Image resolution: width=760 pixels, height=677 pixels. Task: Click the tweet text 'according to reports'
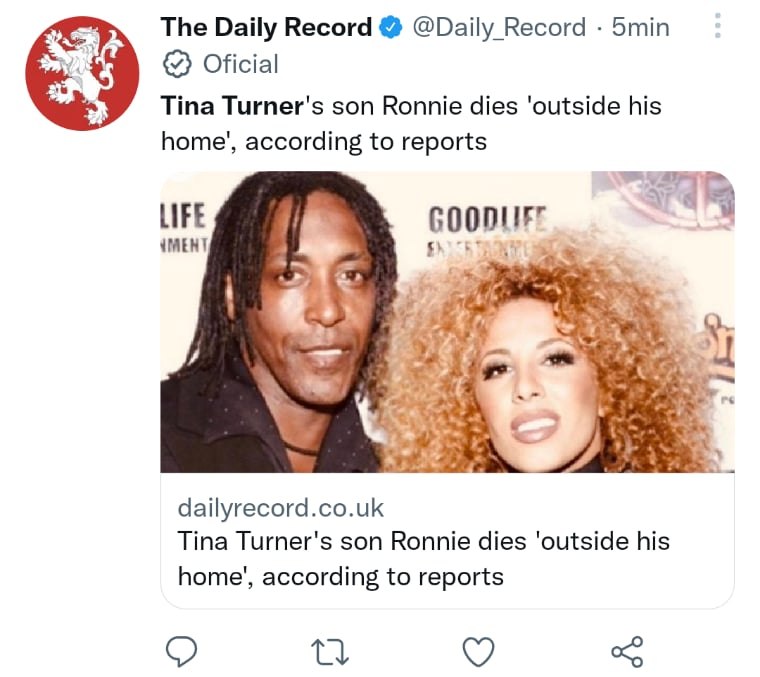point(366,142)
